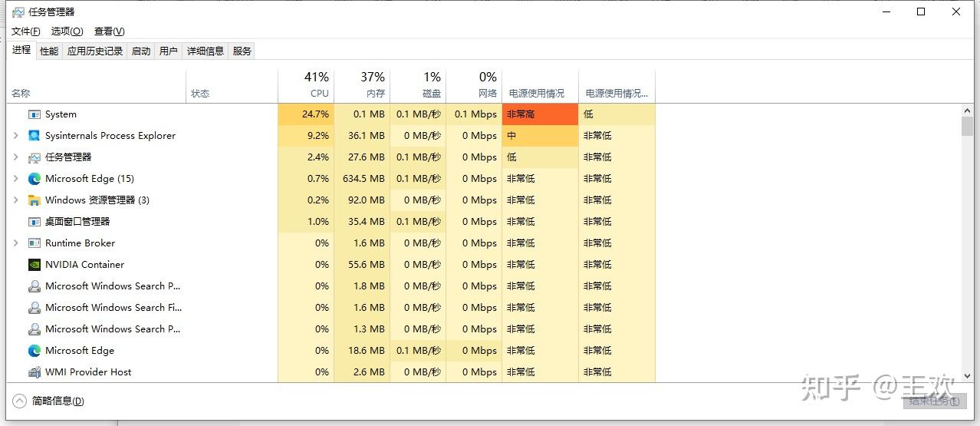
Task: Click the Task Manager title bar icon
Action: (18, 12)
